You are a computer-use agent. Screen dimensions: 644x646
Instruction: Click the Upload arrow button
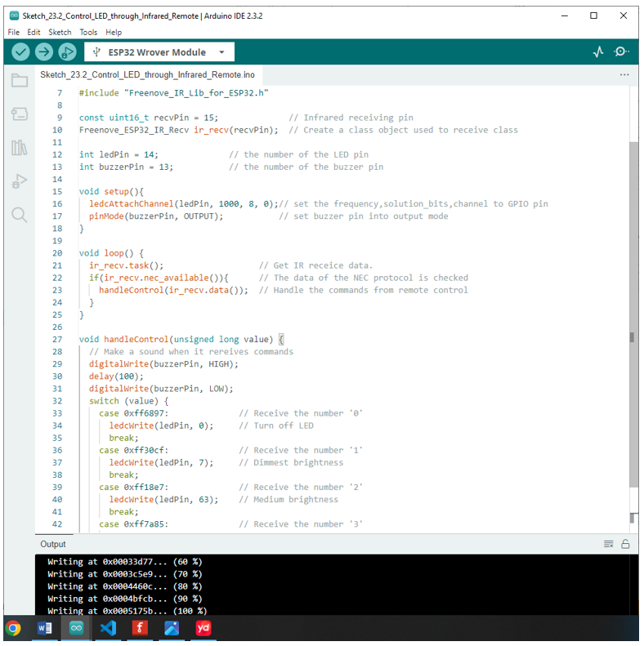point(43,52)
